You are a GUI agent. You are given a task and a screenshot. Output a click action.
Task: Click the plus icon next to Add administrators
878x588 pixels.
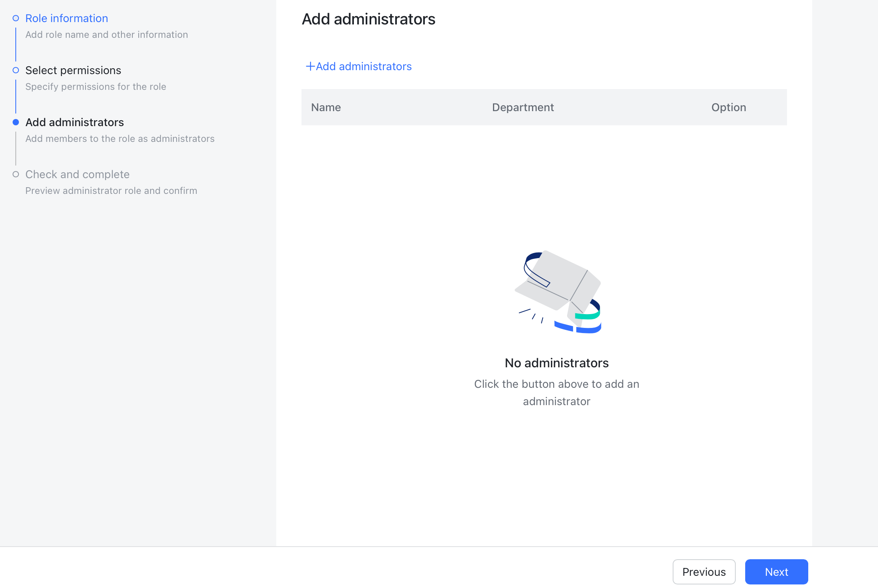pyautogui.click(x=310, y=66)
